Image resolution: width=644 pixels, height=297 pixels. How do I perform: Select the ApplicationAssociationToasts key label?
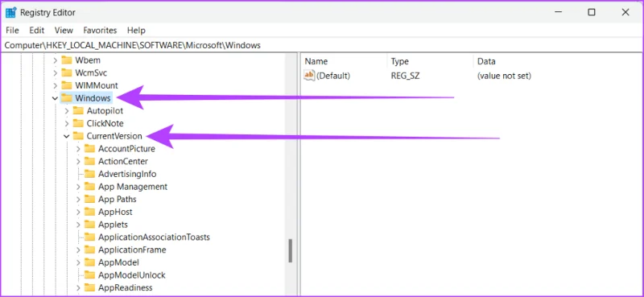(154, 237)
